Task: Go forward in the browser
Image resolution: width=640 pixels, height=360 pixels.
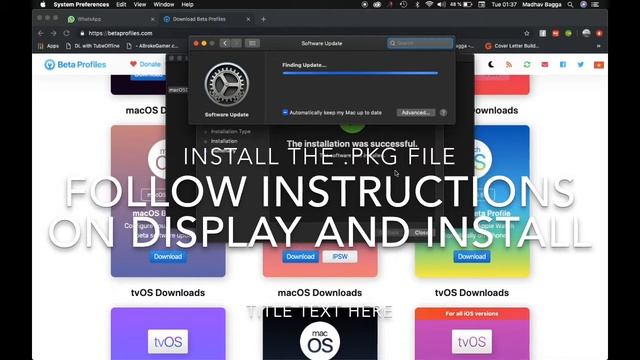Action: [x=53, y=33]
